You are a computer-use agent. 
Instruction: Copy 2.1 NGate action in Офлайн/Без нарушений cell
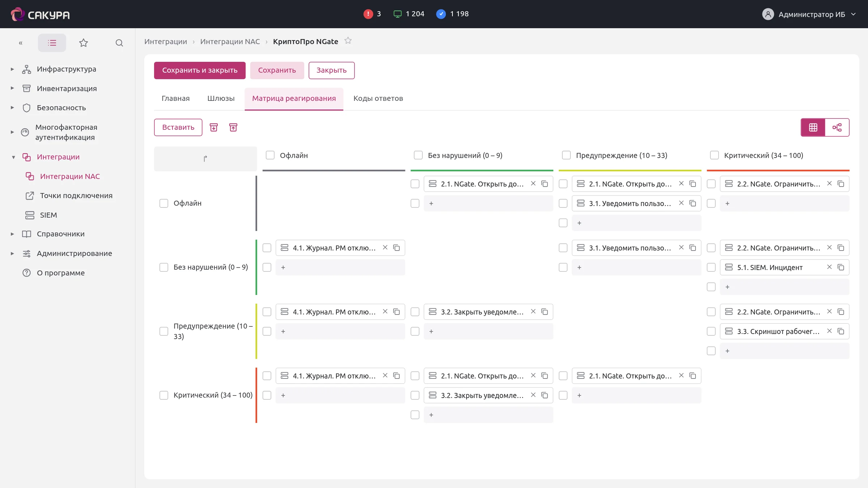[544, 184]
